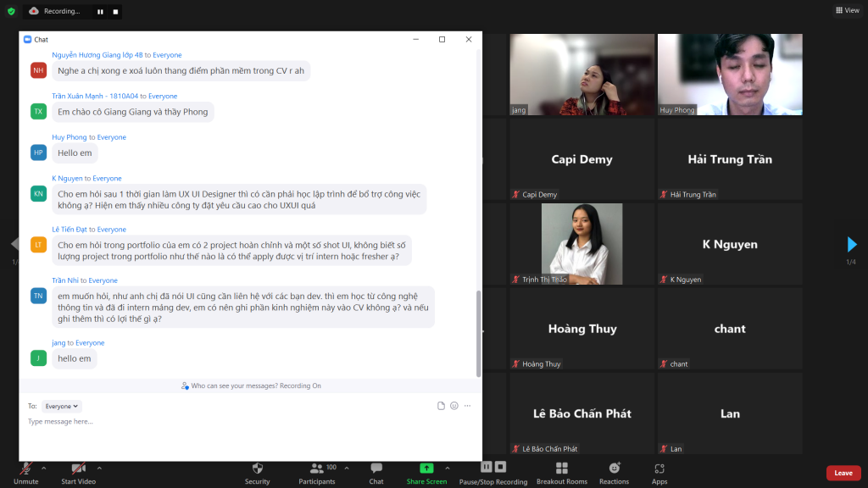The image size is (868, 488).
Task: Turn on camera with Start Video
Action: click(x=78, y=474)
